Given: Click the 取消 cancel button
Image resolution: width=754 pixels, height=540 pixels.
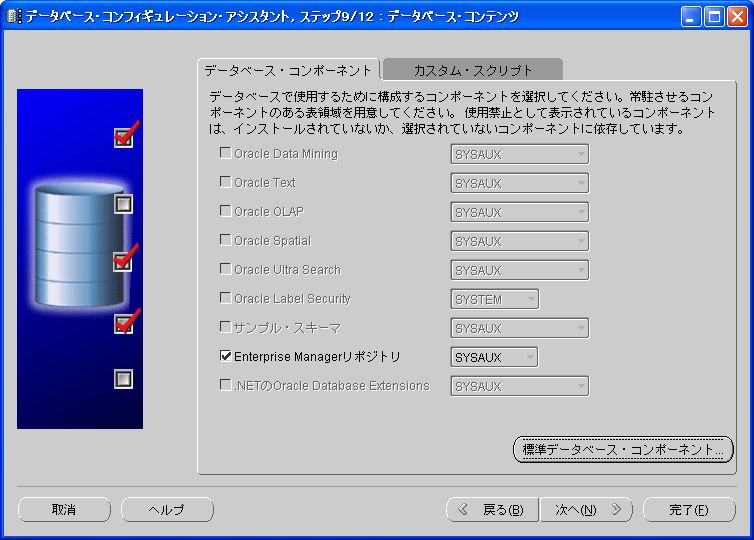Looking at the screenshot, I should (x=64, y=509).
